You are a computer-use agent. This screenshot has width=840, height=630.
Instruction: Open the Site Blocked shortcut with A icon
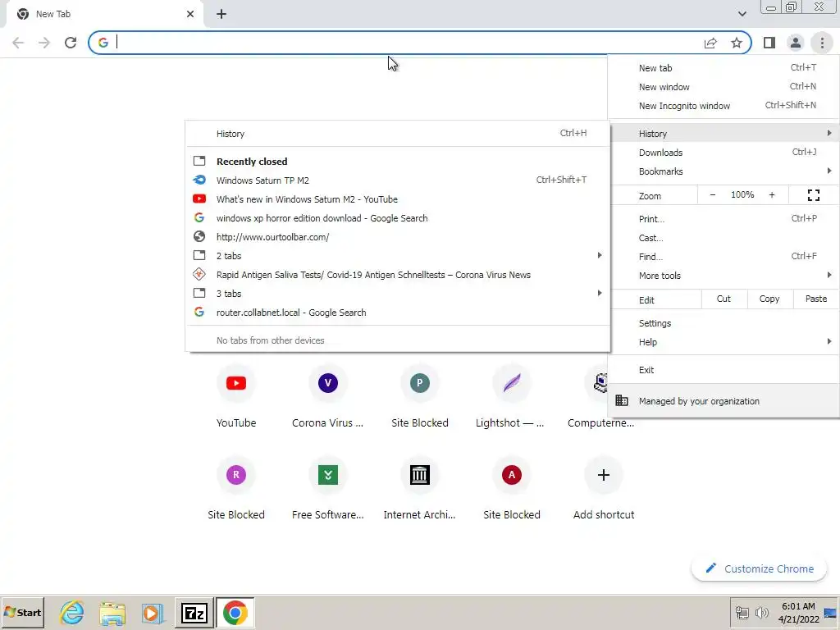[x=512, y=487]
